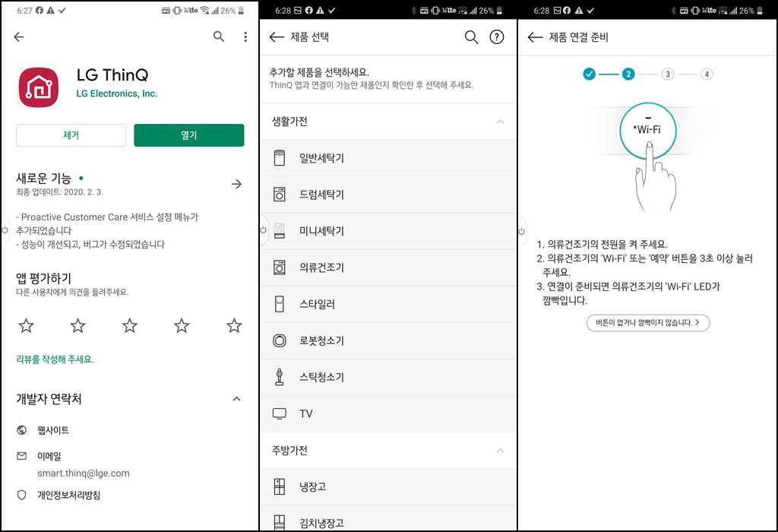Tap the Wi-Fi button illustration

coord(647,131)
